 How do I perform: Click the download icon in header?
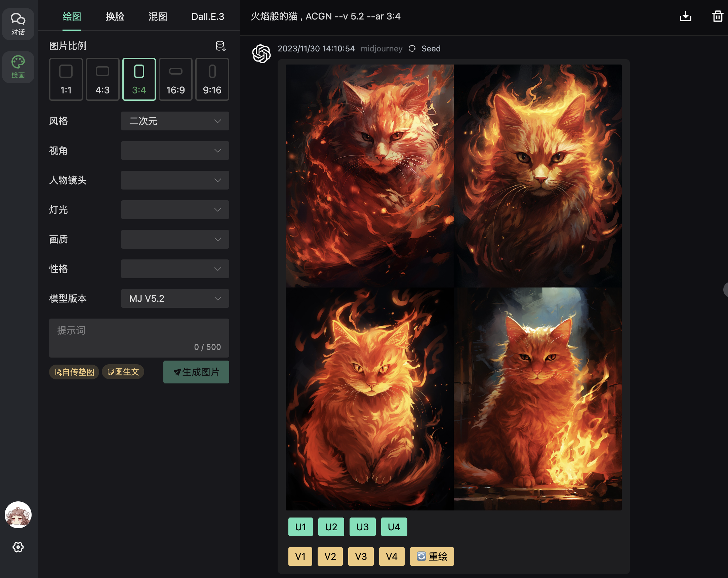[685, 16]
